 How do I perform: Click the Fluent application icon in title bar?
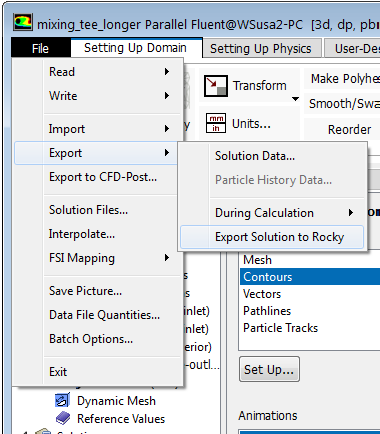tap(23, 23)
